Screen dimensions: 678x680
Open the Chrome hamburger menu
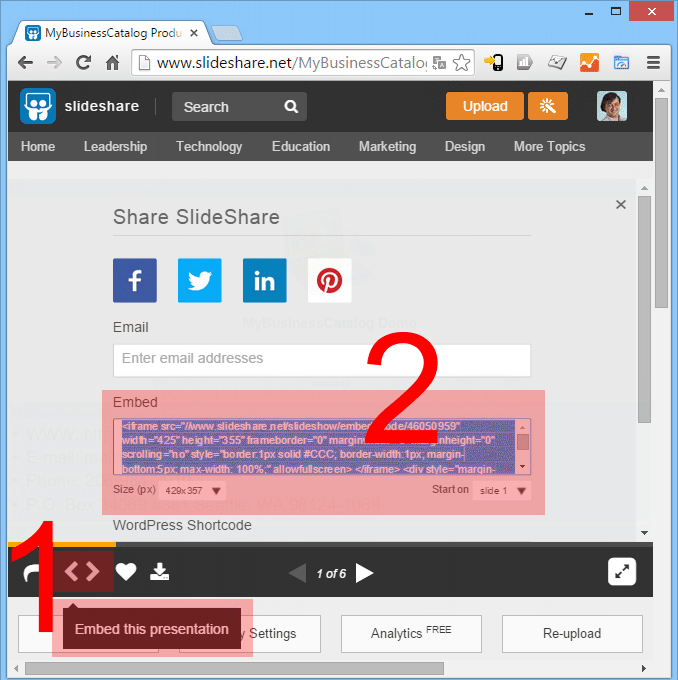click(653, 62)
